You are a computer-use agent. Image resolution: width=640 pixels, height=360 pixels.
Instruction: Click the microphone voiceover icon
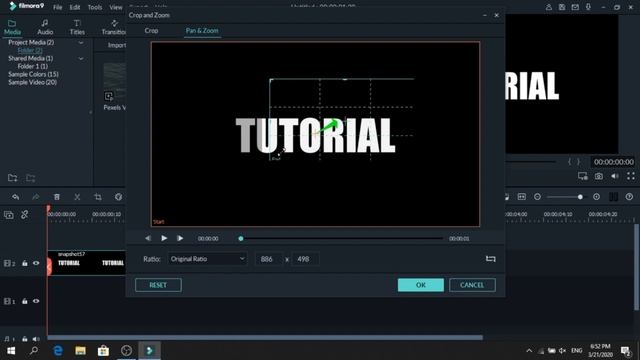tap(588, 7)
